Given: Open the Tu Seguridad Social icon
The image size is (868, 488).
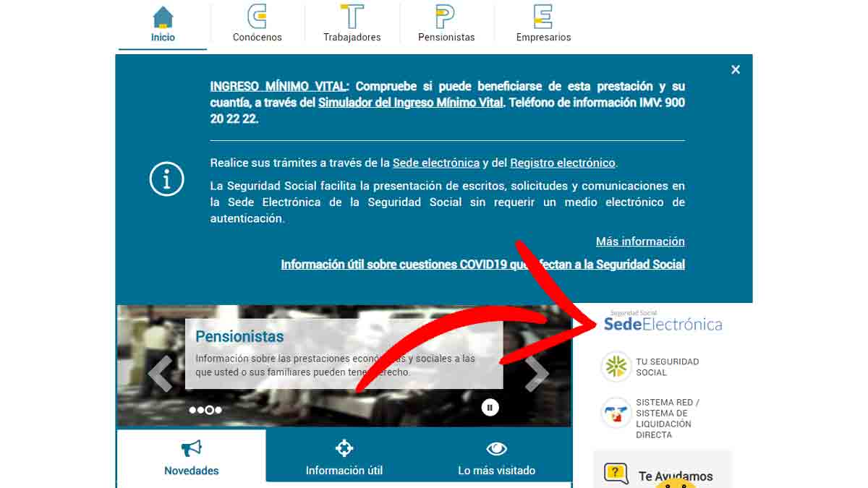Looking at the screenshot, I should pos(616,367).
